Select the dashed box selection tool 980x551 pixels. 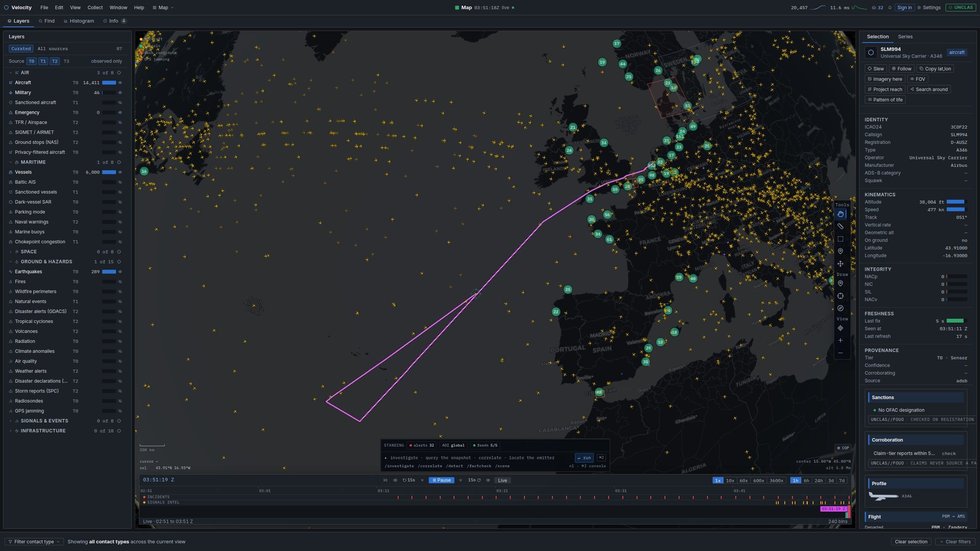coord(840,239)
